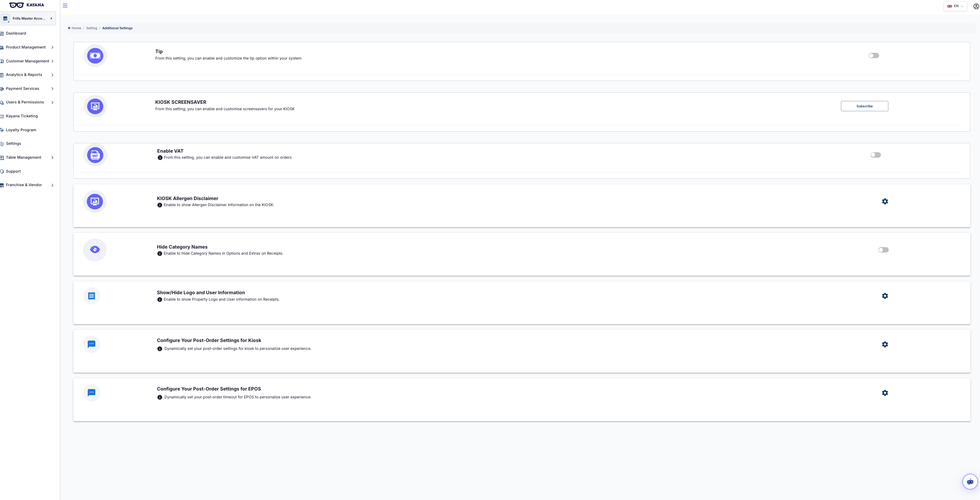Open Support in sidebar
The image size is (980, 500).
[13, 171]
